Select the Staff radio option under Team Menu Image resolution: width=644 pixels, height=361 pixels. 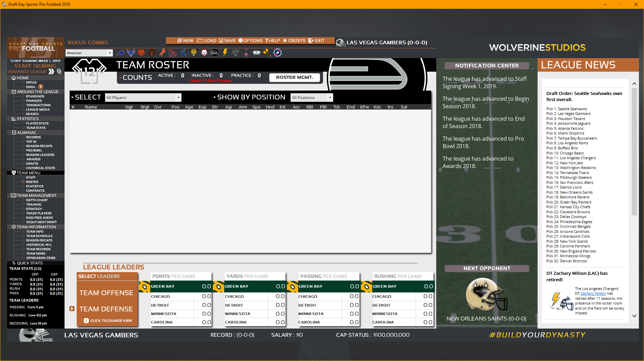pos(23,177)
